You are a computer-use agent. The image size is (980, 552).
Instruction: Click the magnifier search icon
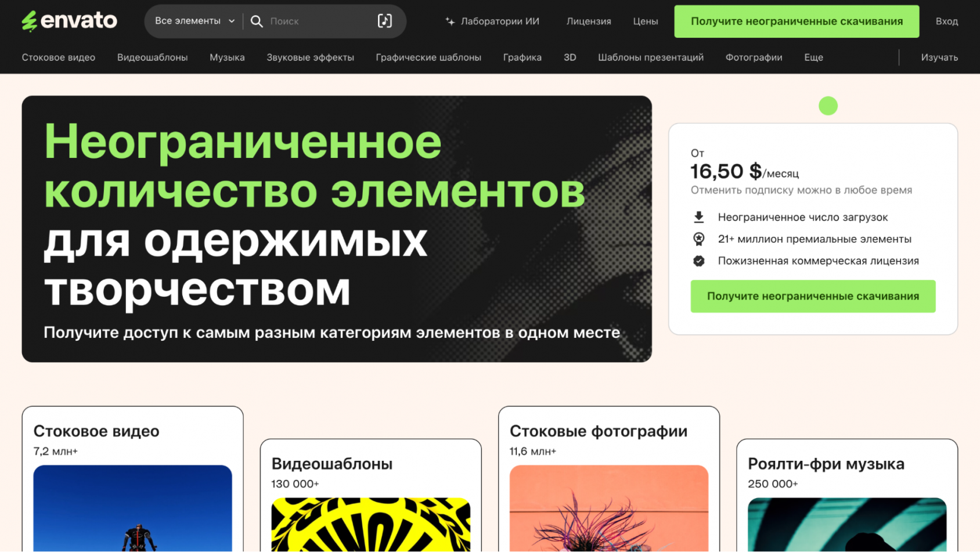(x=257, y=21)
